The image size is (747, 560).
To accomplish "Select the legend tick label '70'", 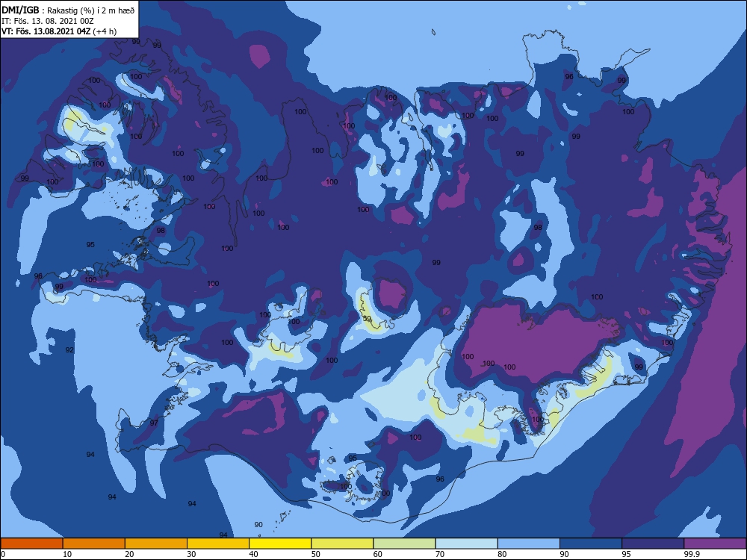I will [440, 554].
